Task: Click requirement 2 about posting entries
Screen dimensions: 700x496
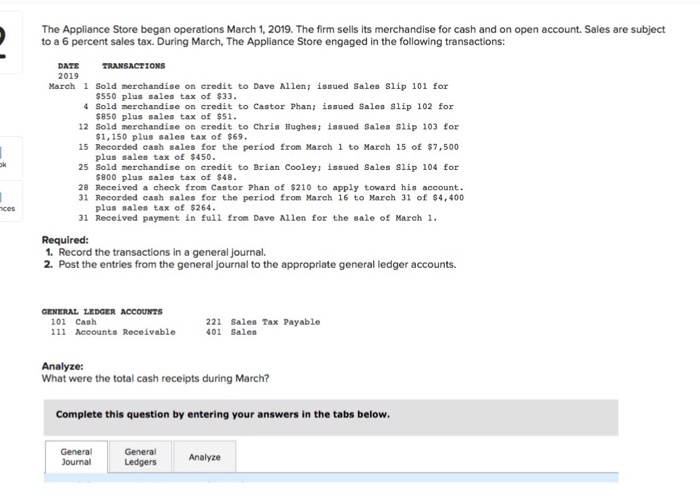Action: pyautogui.click(x=250, y=264)
